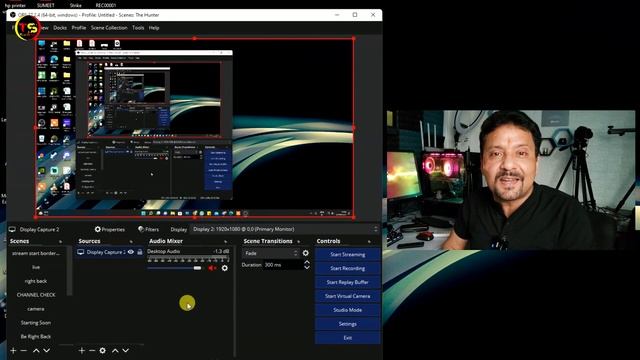Select the 'camera' scene

pyautogui.click(x=36, y=309)
